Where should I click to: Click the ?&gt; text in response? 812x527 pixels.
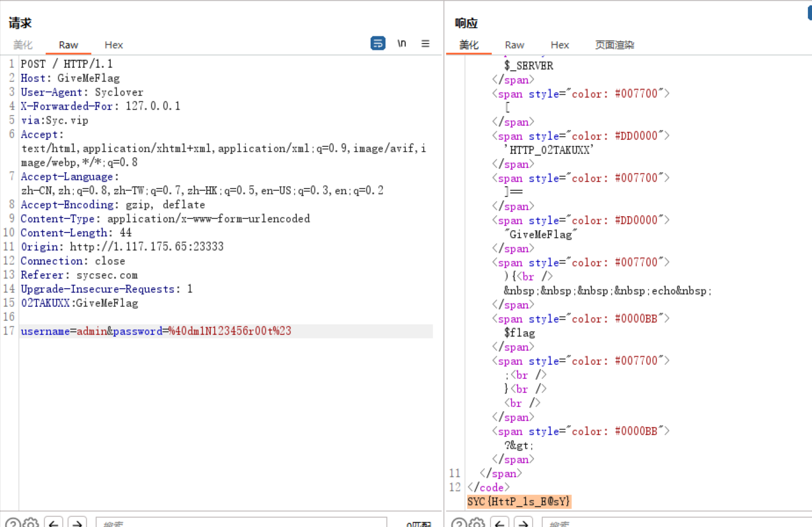click(519, 445)
